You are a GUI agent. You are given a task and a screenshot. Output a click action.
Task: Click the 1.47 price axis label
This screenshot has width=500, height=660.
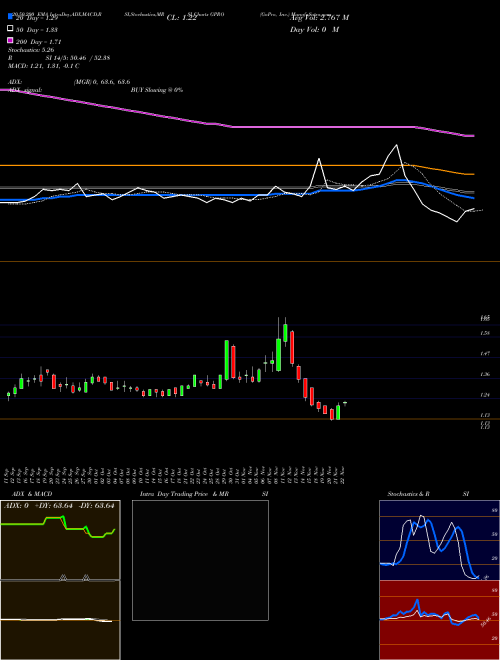tap(485, 354)
